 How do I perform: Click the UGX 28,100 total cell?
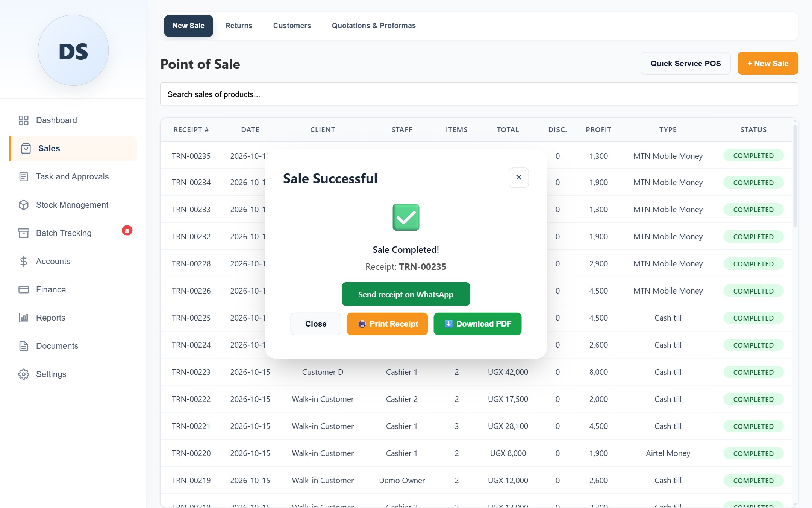(508, 426)
